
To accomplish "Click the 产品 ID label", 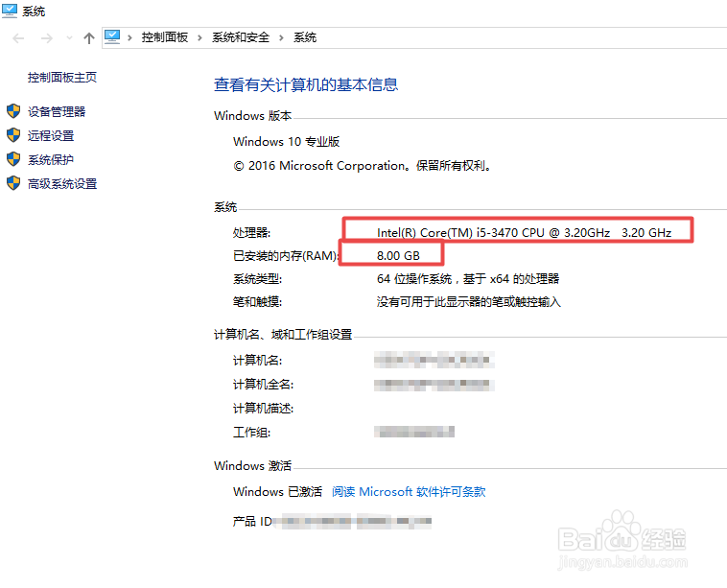I will pos(252,522).
